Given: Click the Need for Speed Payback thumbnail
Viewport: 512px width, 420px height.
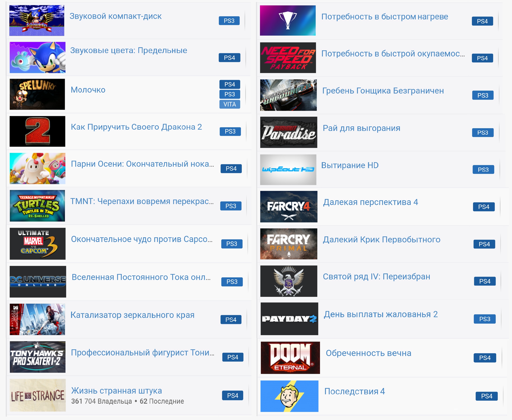Looking at the screenshot, I should point(288,58).
